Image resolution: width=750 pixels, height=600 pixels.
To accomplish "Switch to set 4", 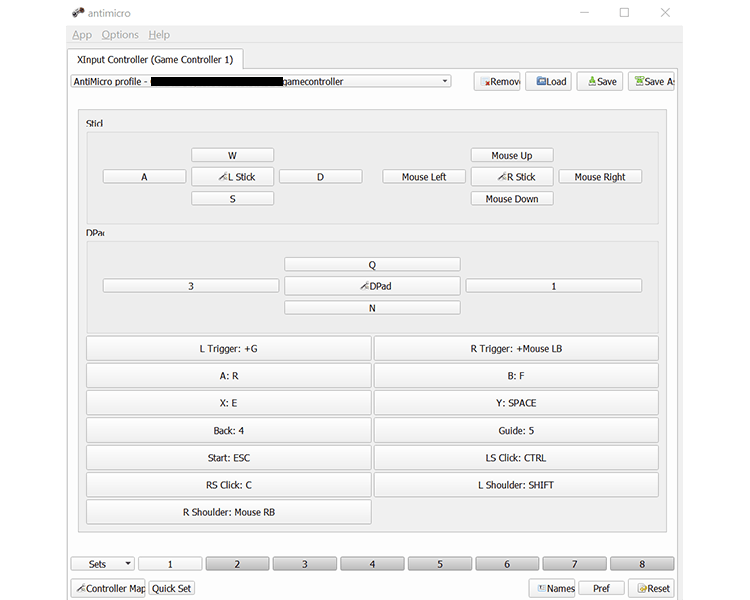I will (x=372, y=564).
